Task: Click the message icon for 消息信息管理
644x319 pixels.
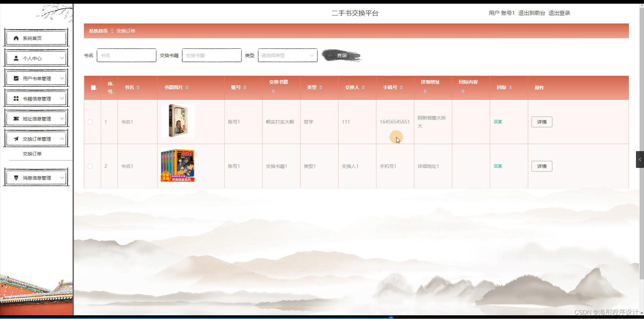Action: coord(16,177)
